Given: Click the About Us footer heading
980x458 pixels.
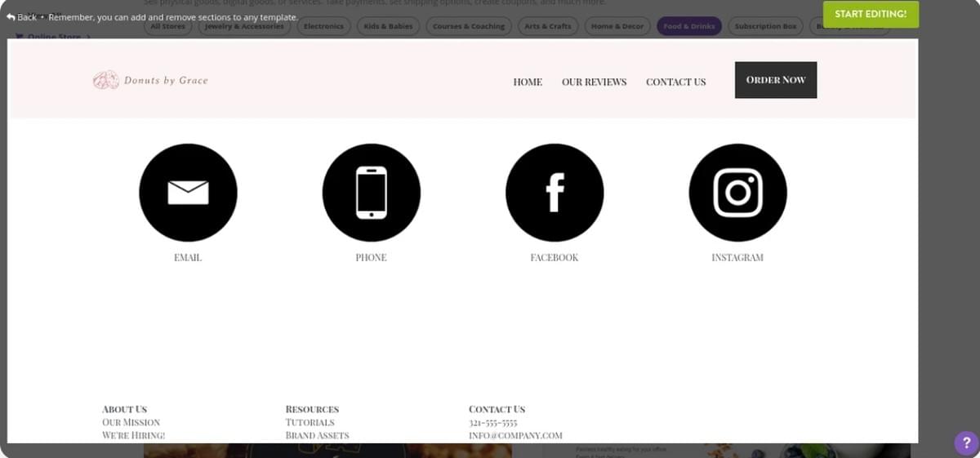Looking at the screenshot, I should coord(125,409).
